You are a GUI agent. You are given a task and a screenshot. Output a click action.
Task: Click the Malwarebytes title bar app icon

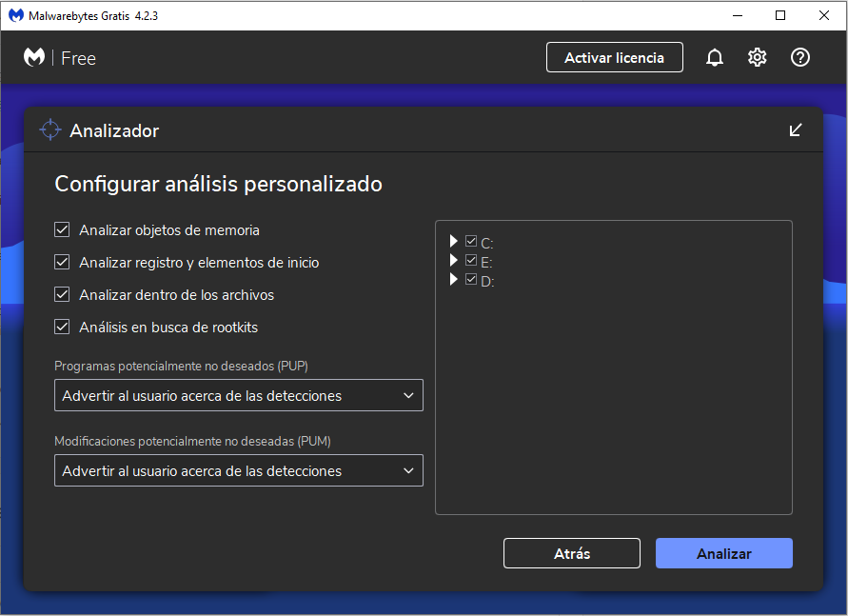click(16, 15)
